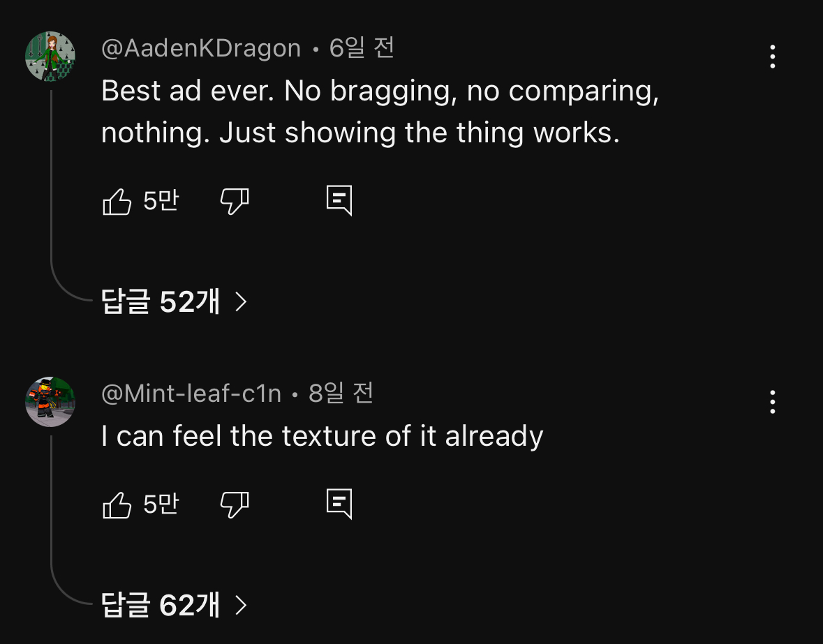Click the chevron next to 답글 62개
This screenshot has width=823, height=644.
click(x=241, y=605)
